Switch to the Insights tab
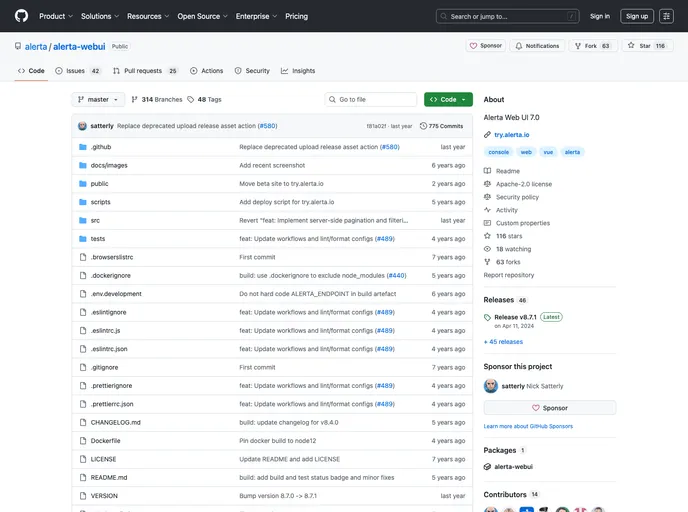This screenshot has width=688, height=512. [x=298, y=71]
